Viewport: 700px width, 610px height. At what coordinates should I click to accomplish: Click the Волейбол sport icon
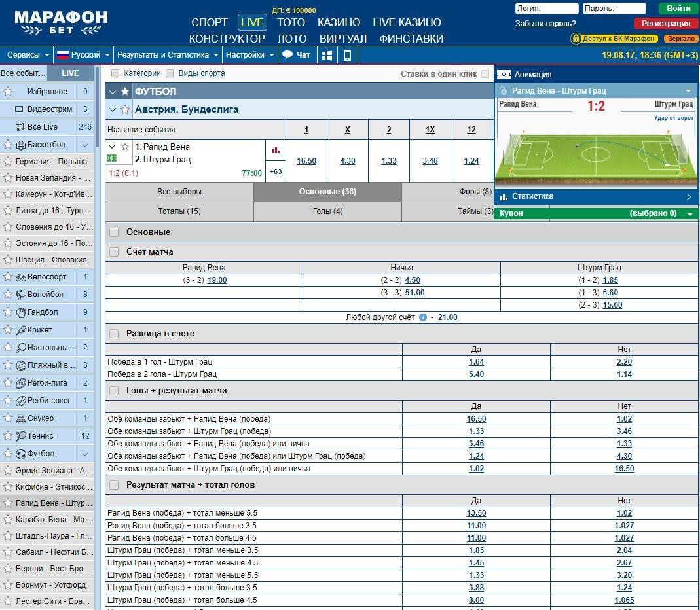click(21, 295)
